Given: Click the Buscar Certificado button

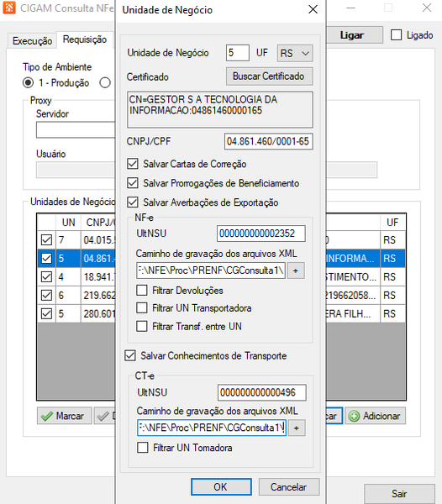Looking at the screenshot, I should [x=269, y=76].
